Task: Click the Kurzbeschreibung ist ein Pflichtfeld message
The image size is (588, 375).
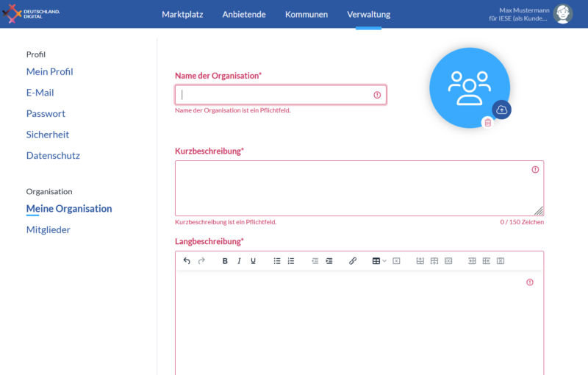Action: tap(226, 222)
